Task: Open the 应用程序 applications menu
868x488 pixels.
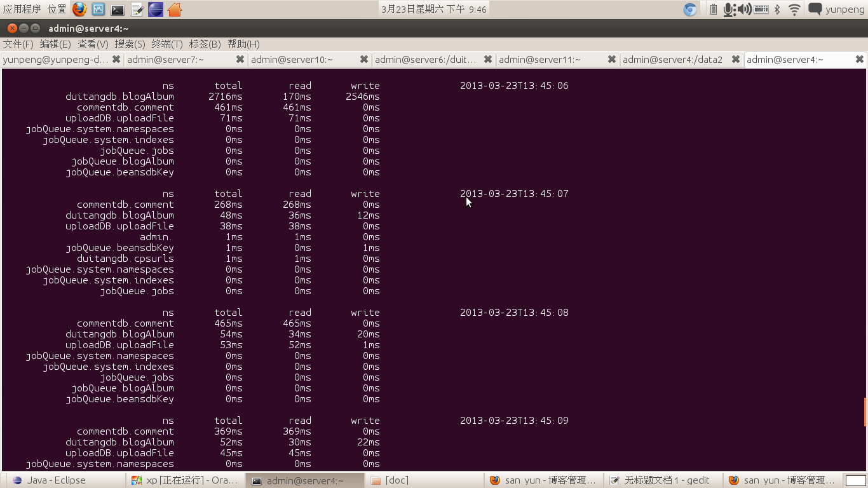Action: click(22, 10)
